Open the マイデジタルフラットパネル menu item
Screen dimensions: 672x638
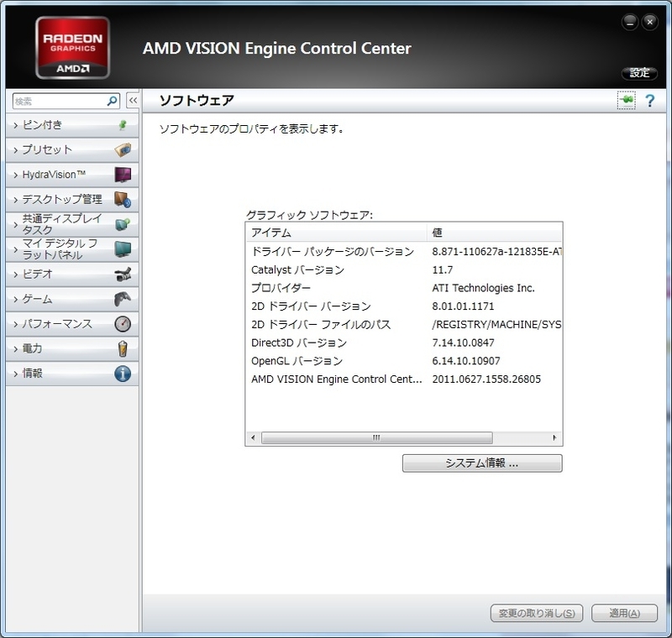(x=72, y=249)
